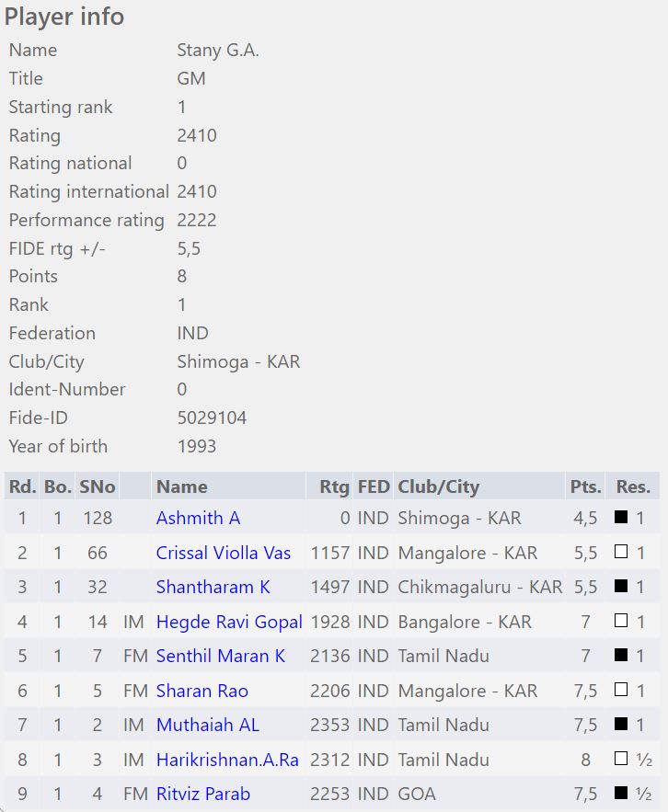Click the Rtg column header
This screenshot has width=668, height=812.
[334, 486]
